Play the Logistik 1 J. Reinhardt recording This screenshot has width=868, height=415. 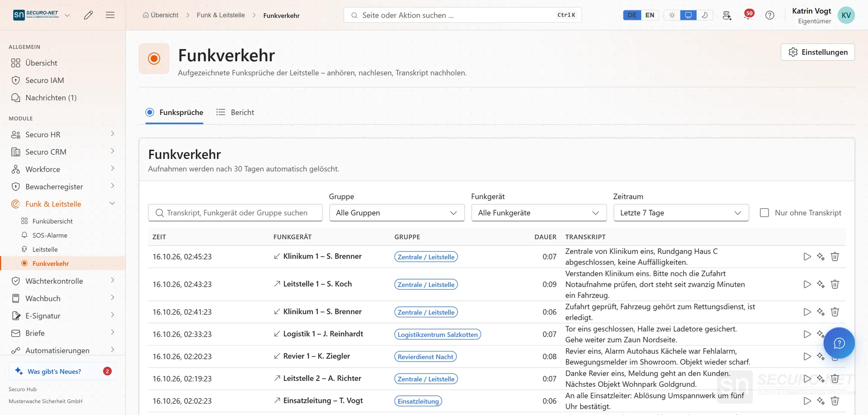pos(807,334)
